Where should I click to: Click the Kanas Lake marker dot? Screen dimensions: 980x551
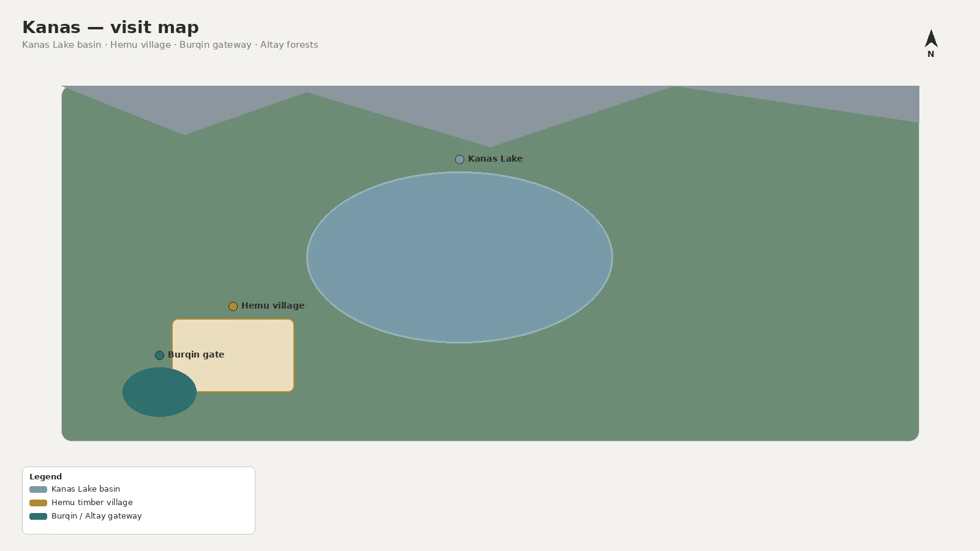pyautogui.click(x=459, y=159)
